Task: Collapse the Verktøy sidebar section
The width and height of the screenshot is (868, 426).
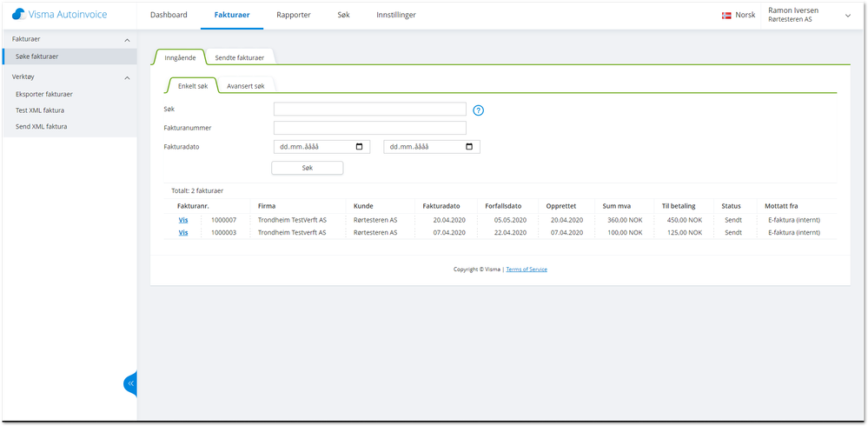Action: pyautogui.click(x=127, y=78)
